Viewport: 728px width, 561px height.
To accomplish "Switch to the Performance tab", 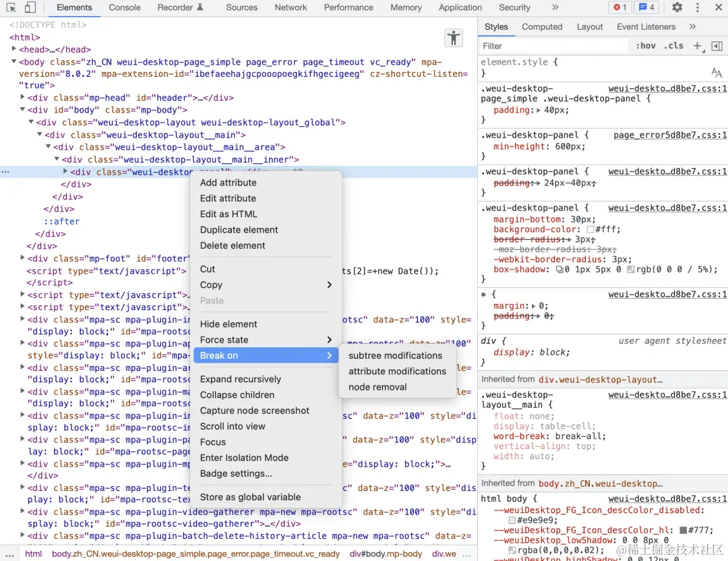I will 348,7.
